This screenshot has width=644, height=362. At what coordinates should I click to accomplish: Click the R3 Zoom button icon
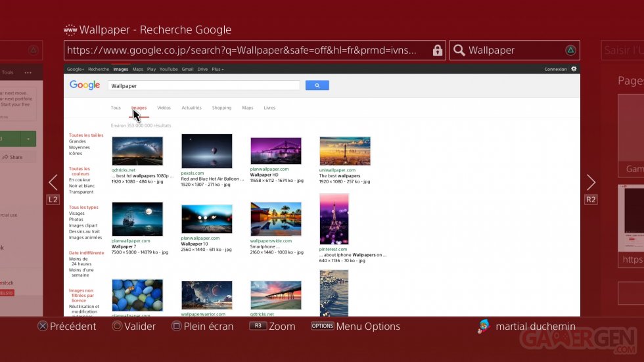[258, 326]
